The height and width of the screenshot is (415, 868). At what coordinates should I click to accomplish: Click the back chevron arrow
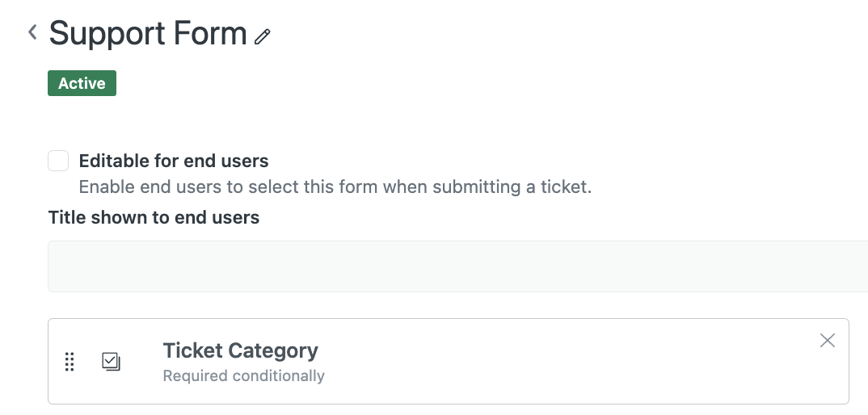click(x=32, y=32)
